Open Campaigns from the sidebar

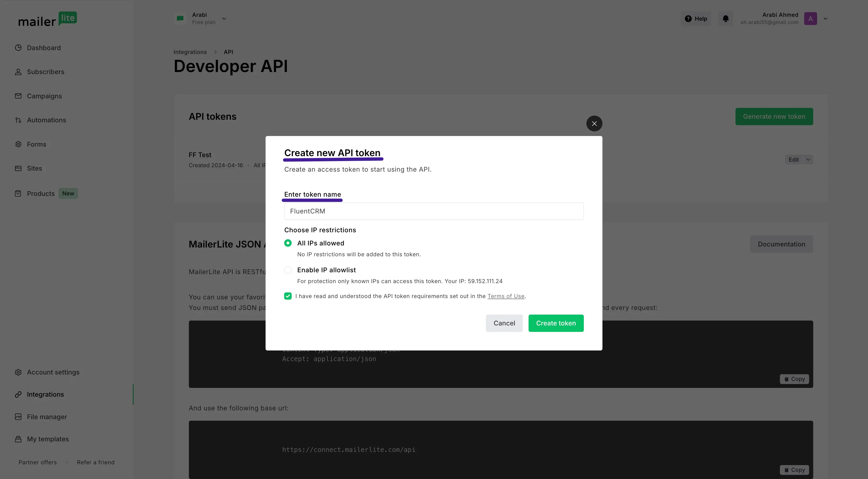pos(44,96)
